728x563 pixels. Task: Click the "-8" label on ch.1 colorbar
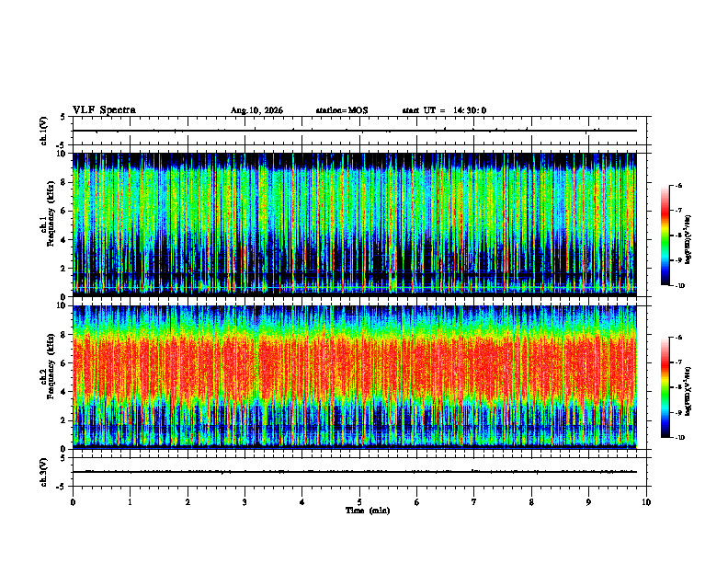678,236
